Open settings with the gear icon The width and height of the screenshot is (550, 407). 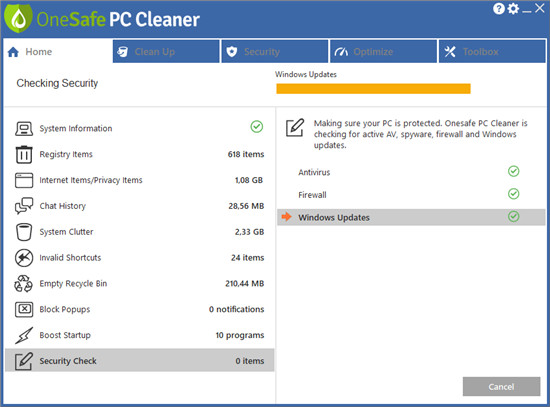coord(513,8)
